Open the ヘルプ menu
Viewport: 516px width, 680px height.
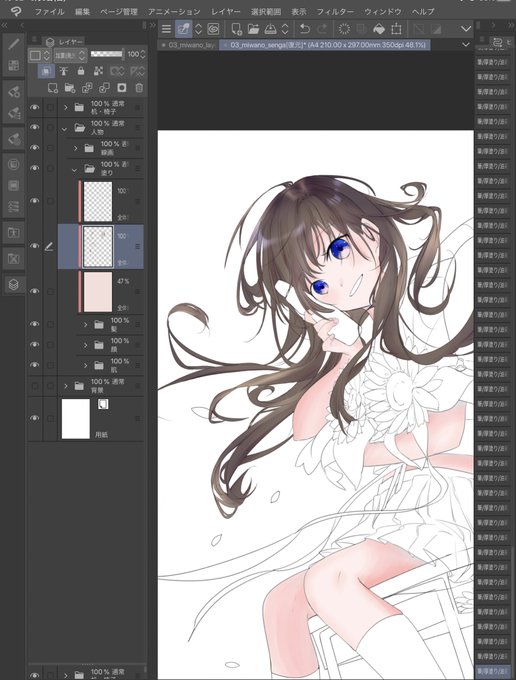click(423, 12)
